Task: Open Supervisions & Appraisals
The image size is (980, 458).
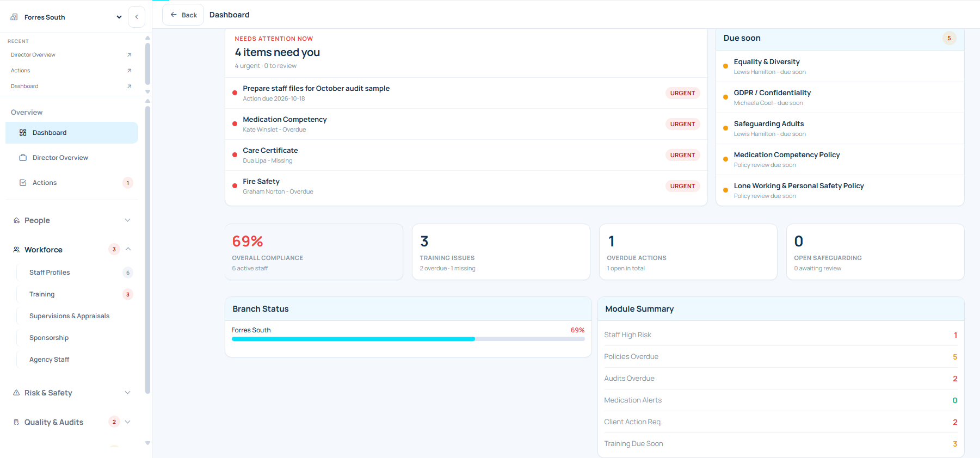Action: [x=77, y=316]
